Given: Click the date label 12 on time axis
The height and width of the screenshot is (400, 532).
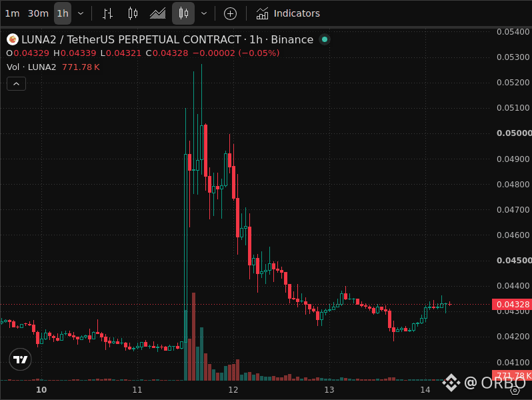Looking at the screenshot, I should click(x=233, y=390).
